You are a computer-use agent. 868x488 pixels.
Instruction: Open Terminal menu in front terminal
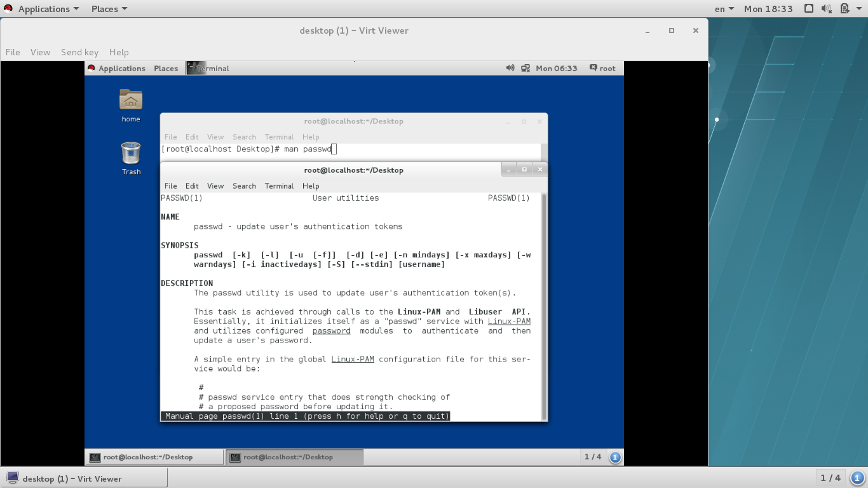tap(279, 186)
